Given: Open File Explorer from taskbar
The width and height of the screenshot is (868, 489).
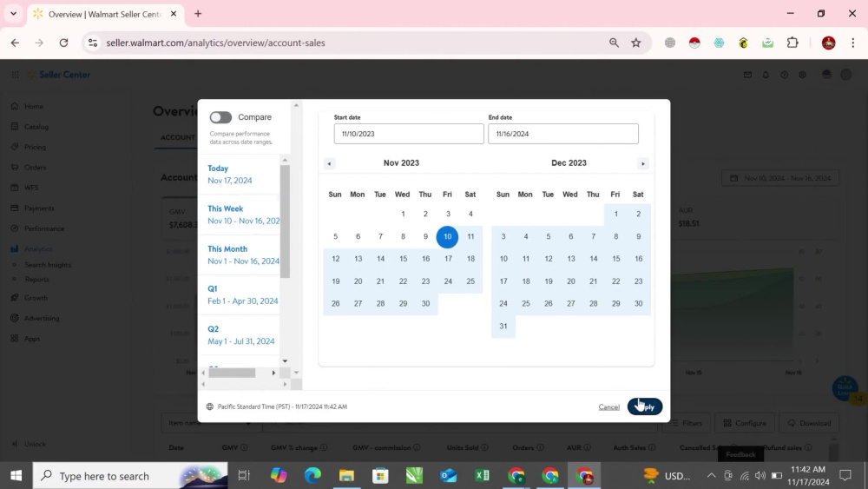Looking at the screenshot, I should [346, 476].
